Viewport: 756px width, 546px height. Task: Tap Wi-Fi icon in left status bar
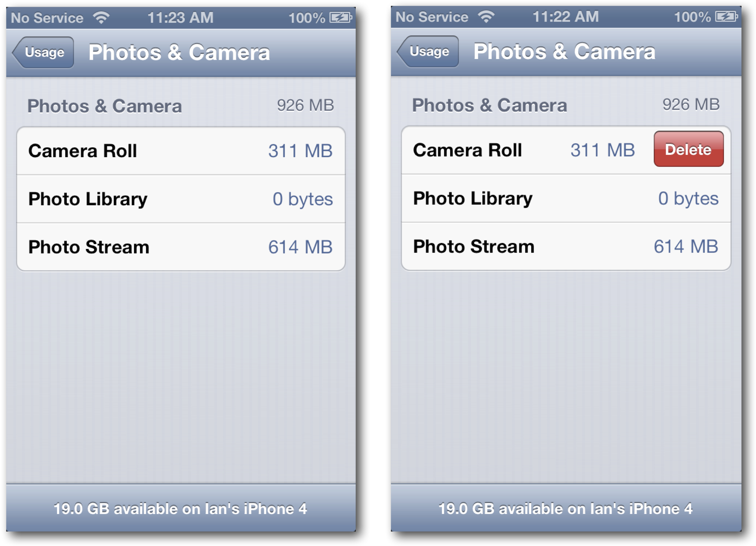tap(102, 17)
